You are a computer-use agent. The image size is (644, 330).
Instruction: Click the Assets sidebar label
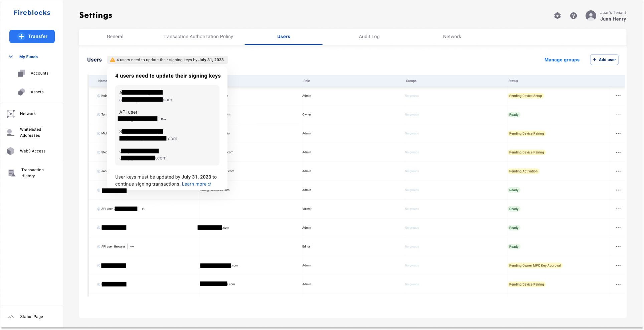click(37, 92)
